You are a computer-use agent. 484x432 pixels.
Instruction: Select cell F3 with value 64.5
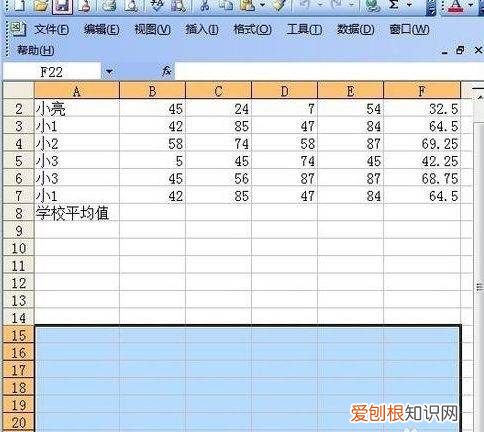coord(422,126)
